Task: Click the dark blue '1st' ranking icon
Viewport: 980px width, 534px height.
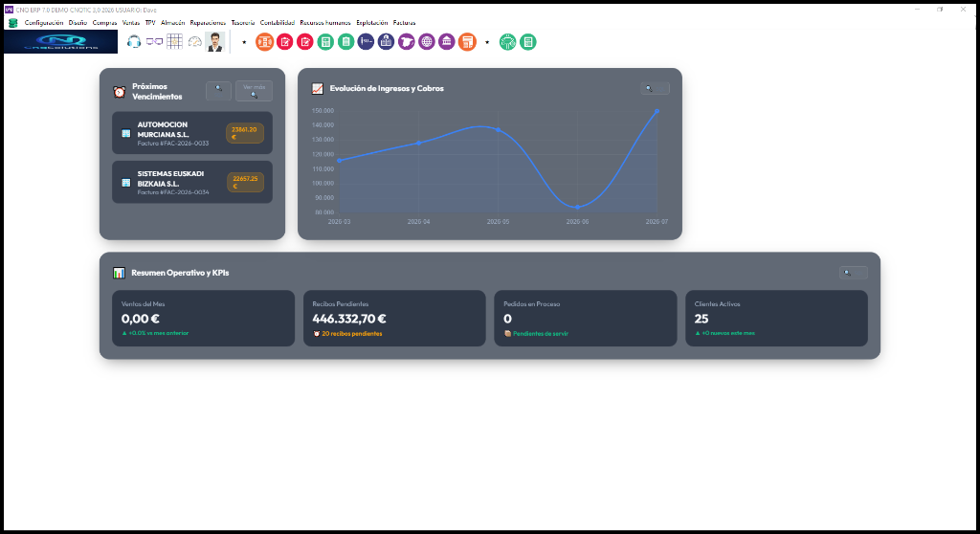Action: (366, 42)
